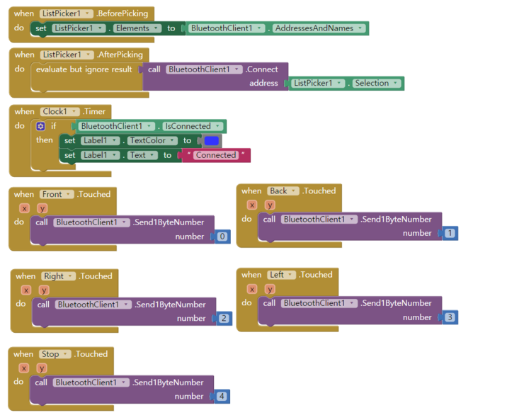Open the TextColor property dropdown on Label1

click(152, 140)
